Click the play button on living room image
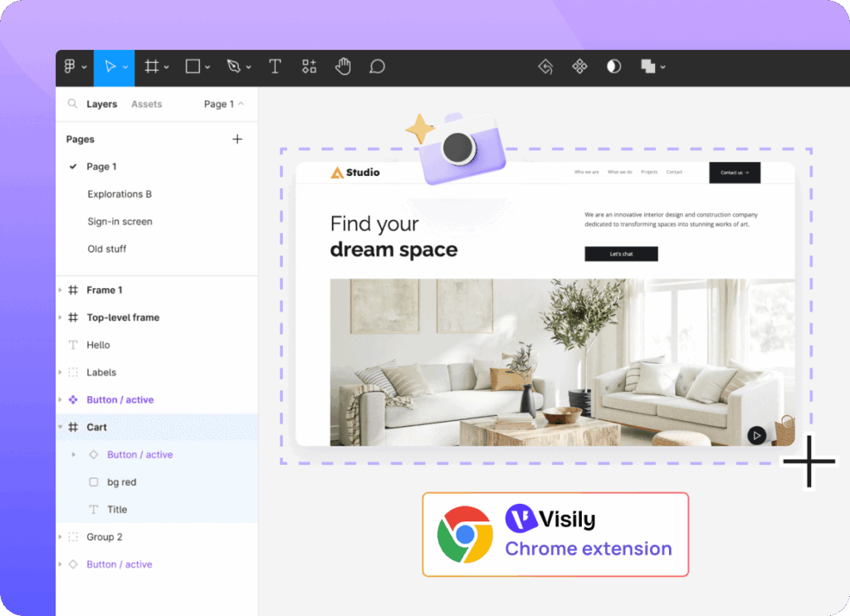The height and width of the screenshot is (616, 850). click(757, 435)
